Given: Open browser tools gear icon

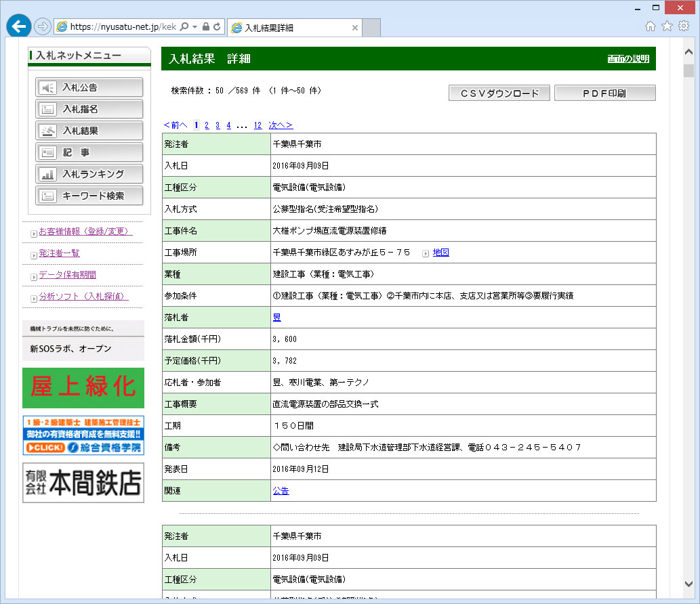Looking at the screenshot, I should pyautogui.click(x=684, y=26).
